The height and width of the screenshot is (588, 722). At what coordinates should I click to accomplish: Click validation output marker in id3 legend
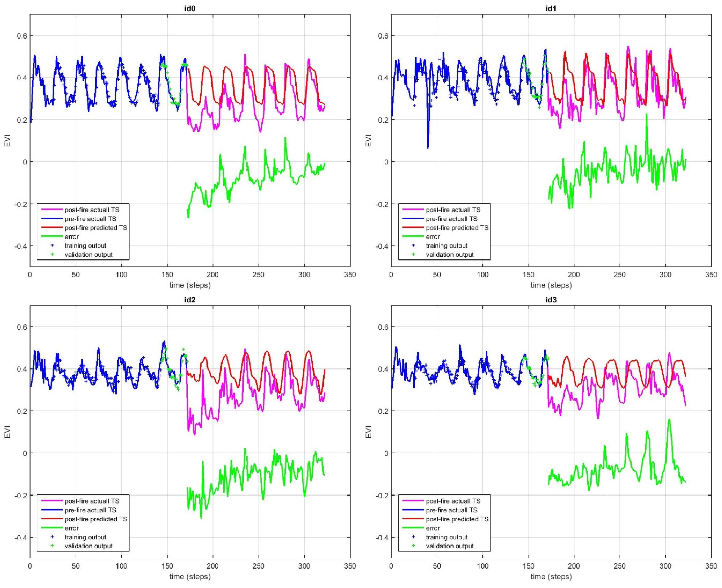413,546
